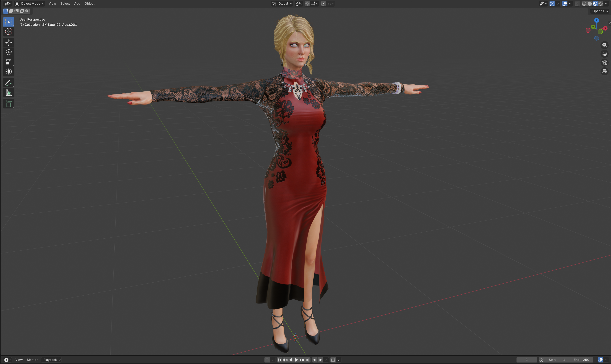Screen dimensions: 611x364
Task: Switch to rendered shading mode
Action: click(x=600, y=3)
